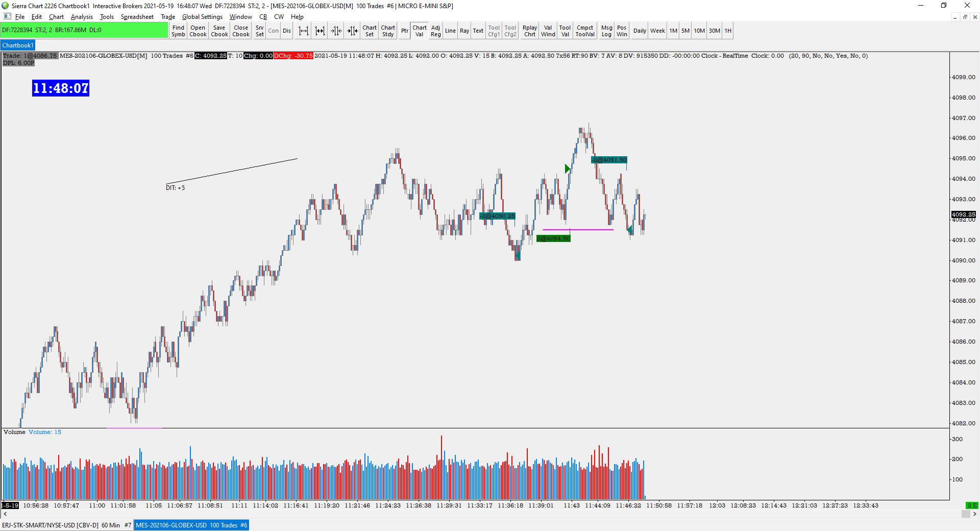Click the Find Symb toolbar button
The height and width of the screenshot is (531, 980).
(178, 31)
